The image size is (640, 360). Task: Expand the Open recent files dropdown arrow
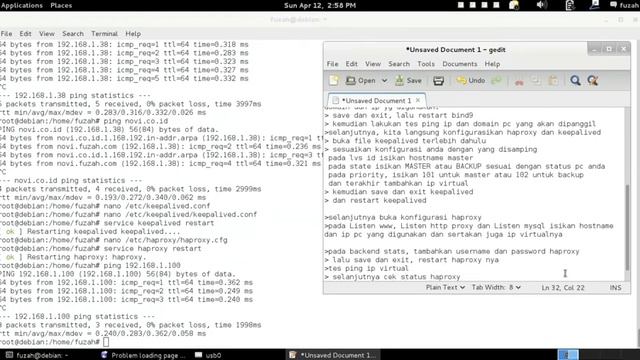click(x=384, y=81)
